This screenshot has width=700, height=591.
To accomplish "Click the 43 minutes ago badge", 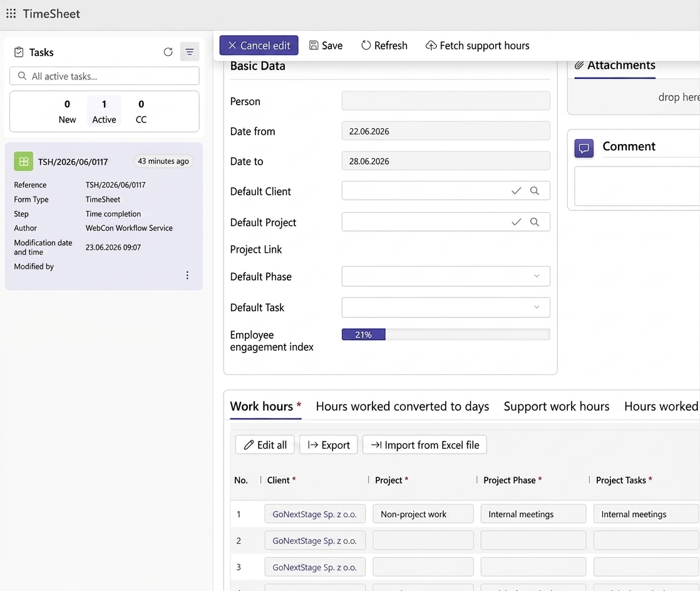I will [x=163, y=161].
